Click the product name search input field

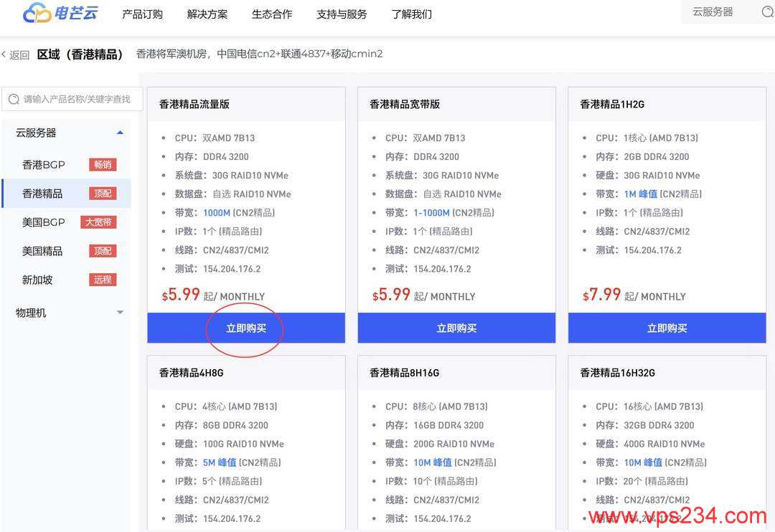click(77, 100)
